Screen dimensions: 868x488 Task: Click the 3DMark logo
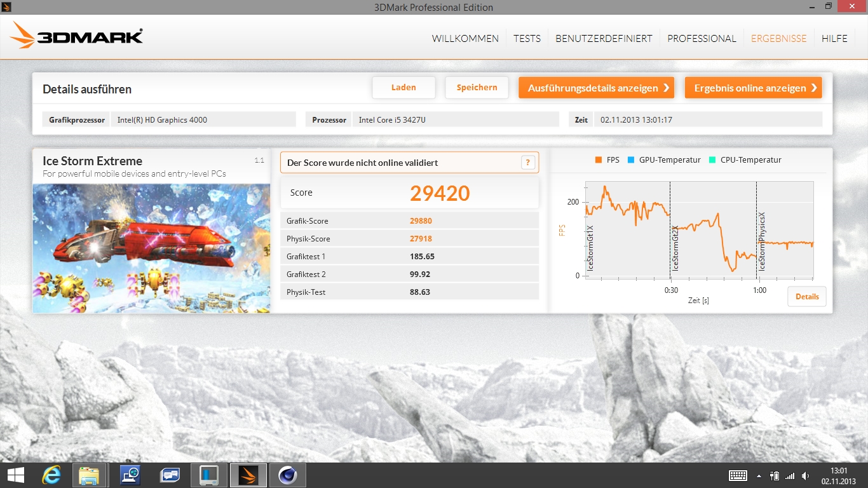coord(76,35)
